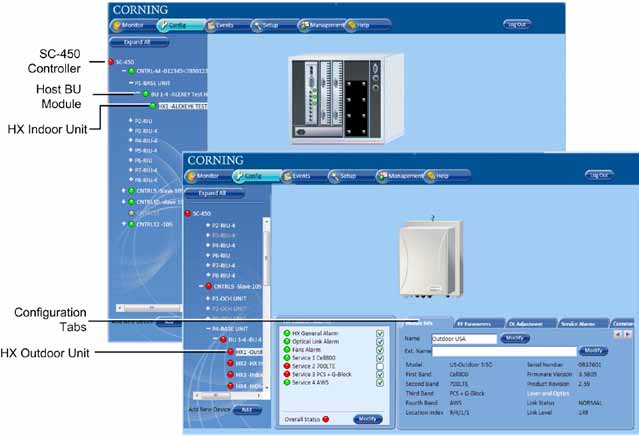Click Expand All in front window
Screen dimensions: 639x436
[214, 193]
